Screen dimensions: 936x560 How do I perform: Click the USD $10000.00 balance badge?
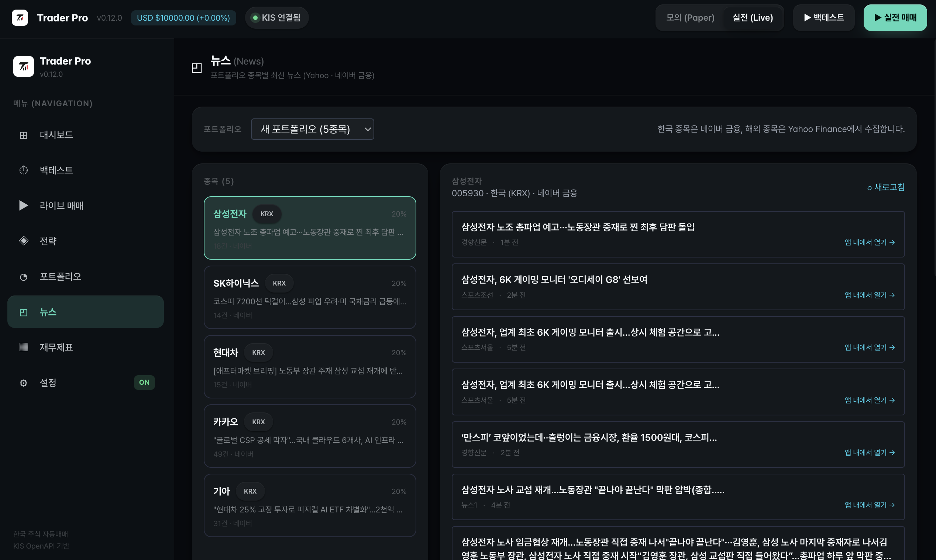pos(183,18)
